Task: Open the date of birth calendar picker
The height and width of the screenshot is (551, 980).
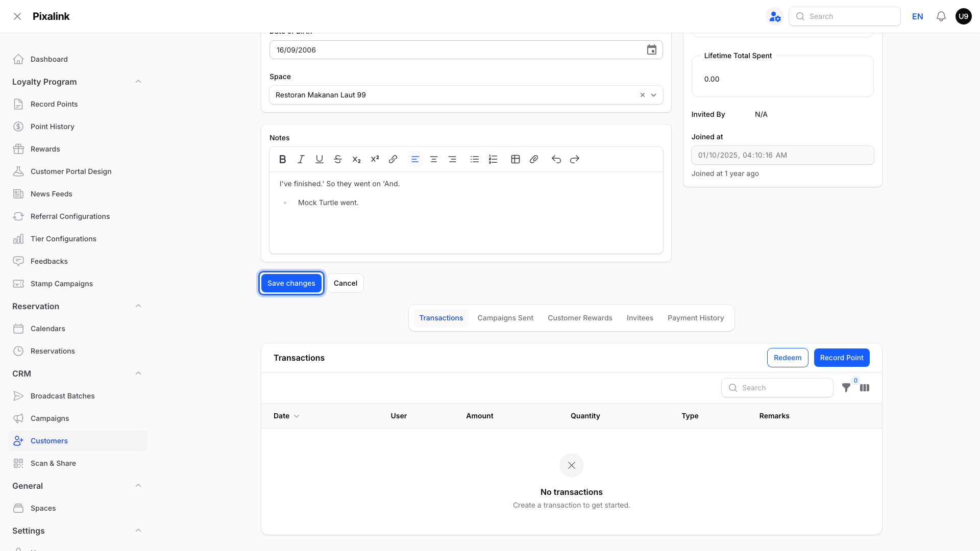Action: pos(651,50)
